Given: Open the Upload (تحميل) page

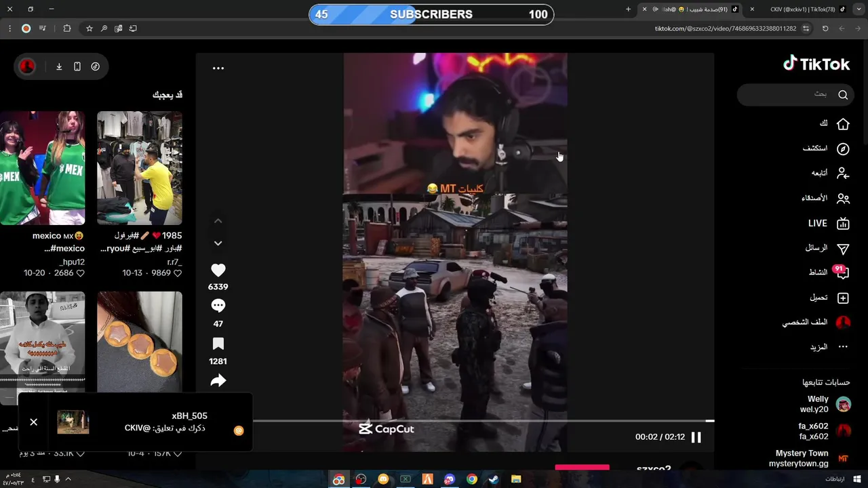Looking at the screenshot, I should (829, 298).
